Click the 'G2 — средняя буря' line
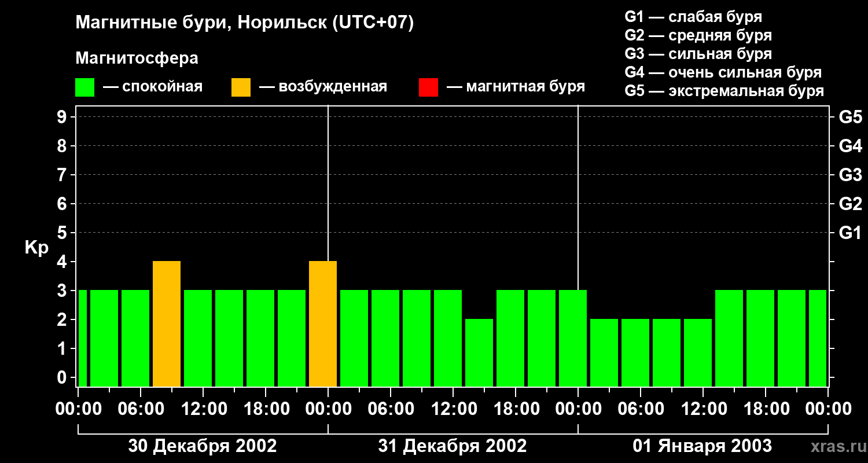 click(698, 35)
